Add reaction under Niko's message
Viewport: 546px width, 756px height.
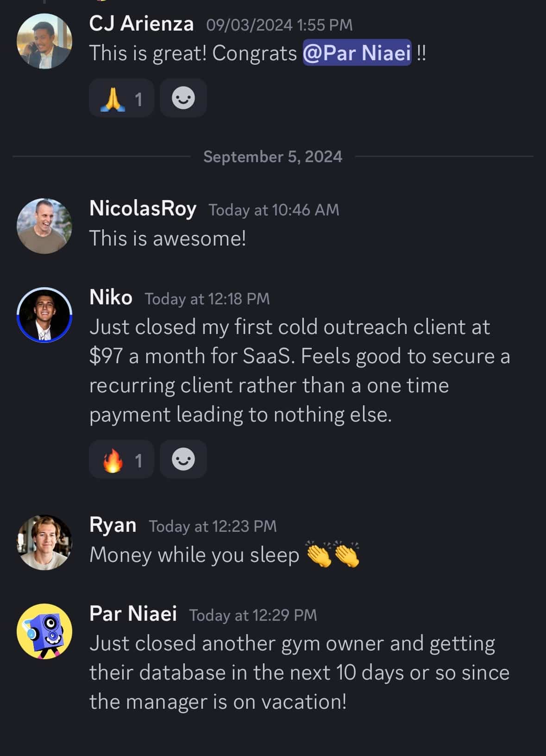[183, 460]
